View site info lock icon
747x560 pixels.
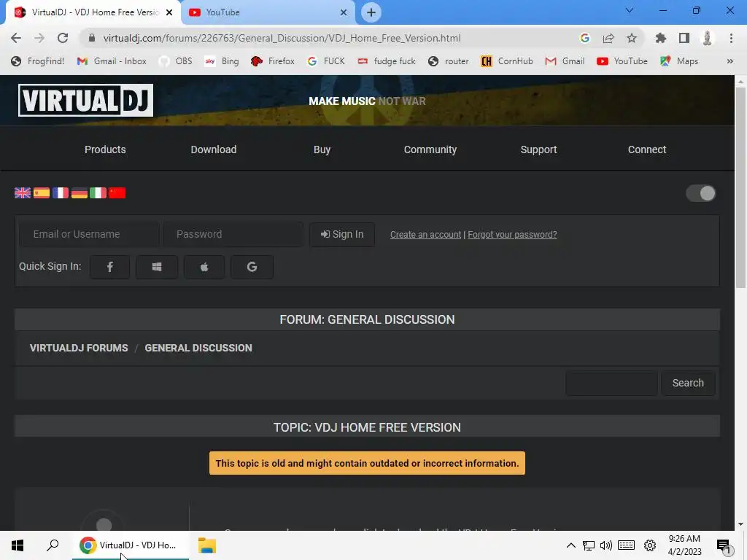coord(92,38)
